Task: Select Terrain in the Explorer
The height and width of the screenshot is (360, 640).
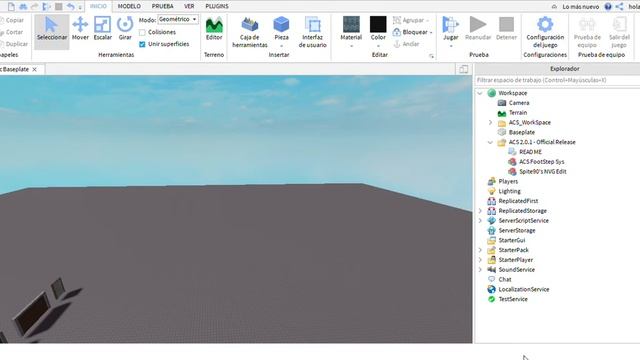Action: (x=518, y=113)
